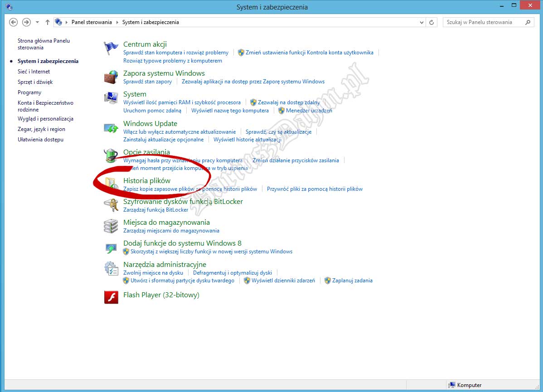Viewport: 543px width, 392px height.
Task: Click Wyświetl historię aktualizacji link
Action: click(x=247, y=140)
